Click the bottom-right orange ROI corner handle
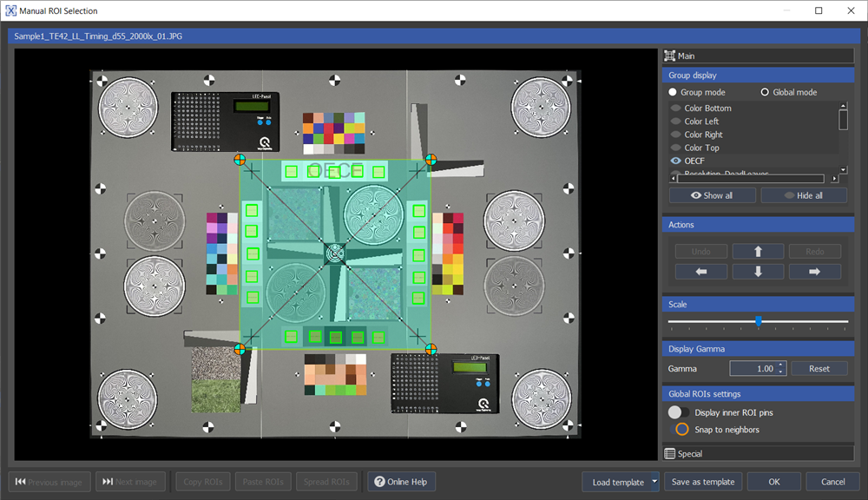The width and height of the screenshot is (868, 500). tap(431, 349)
